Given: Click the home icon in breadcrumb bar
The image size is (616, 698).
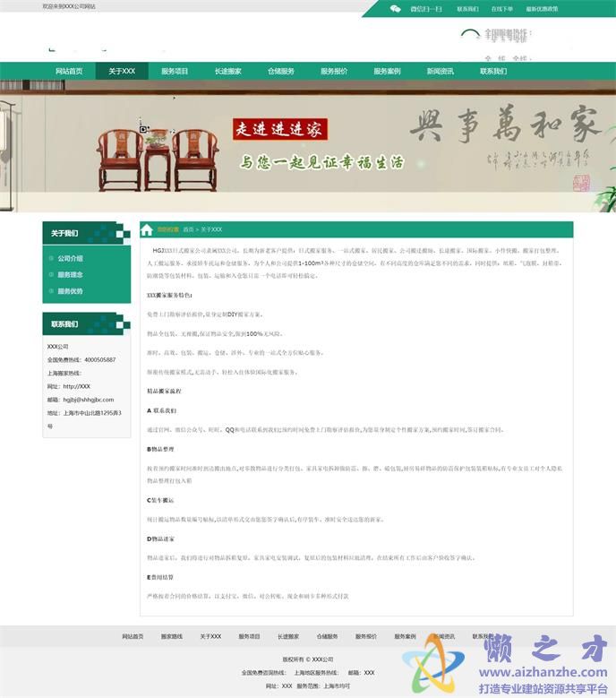Looking at the screenshot, I should [147, 229].
